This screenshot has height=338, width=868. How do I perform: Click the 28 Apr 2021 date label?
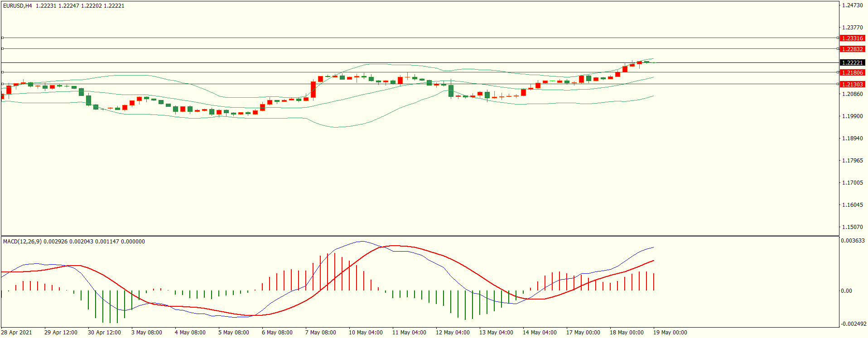17,333
